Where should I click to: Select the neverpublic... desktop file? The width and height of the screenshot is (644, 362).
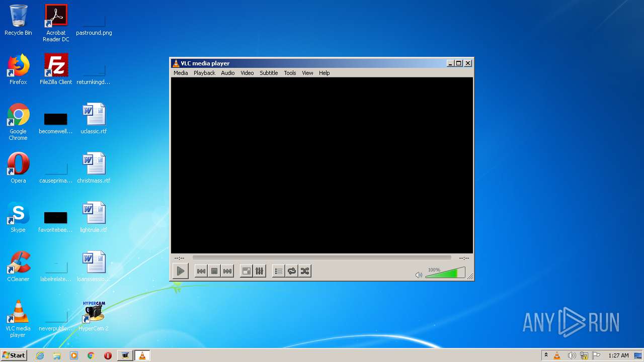point(56,320)
